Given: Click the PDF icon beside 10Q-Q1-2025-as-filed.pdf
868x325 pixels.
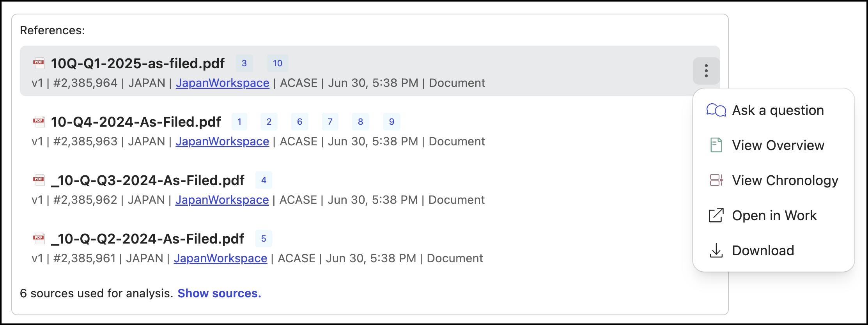Looking at the screenshot, I should (39, 63).
